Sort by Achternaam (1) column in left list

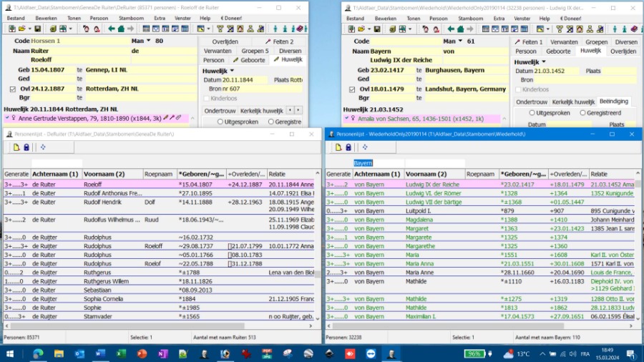55,174
